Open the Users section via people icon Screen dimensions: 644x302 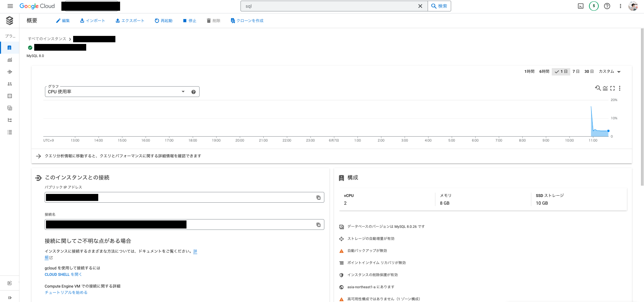point(10,84)
